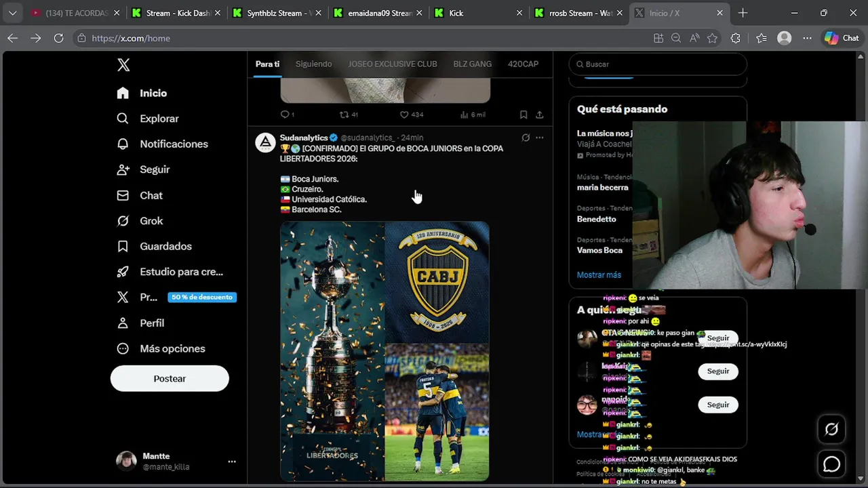This screenshot has width=868, height=488.
Task: Open the Boca players hugging image
Action: 437,413
